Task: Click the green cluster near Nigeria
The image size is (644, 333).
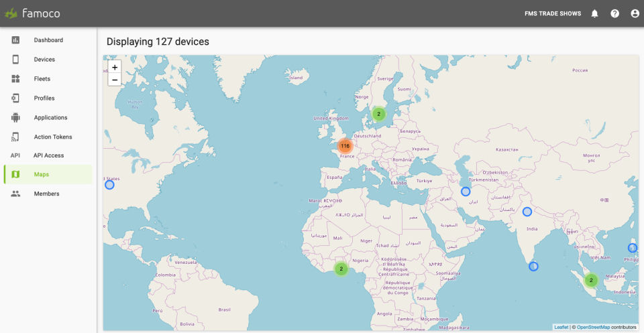Action: 341,269
